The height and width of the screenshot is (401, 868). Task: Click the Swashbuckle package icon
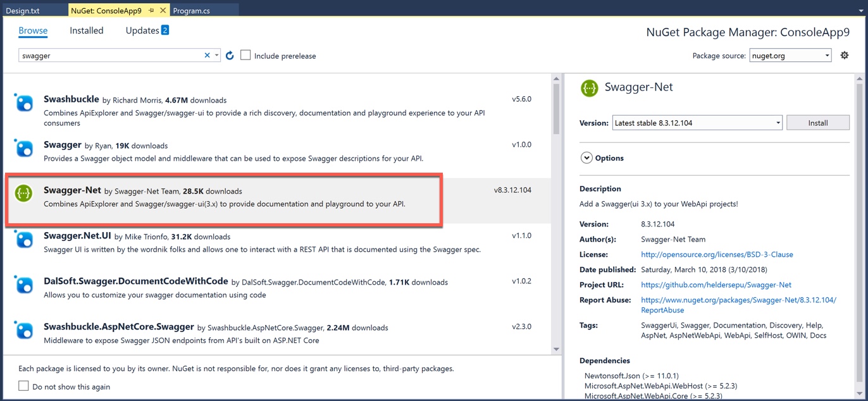(24, 102)
